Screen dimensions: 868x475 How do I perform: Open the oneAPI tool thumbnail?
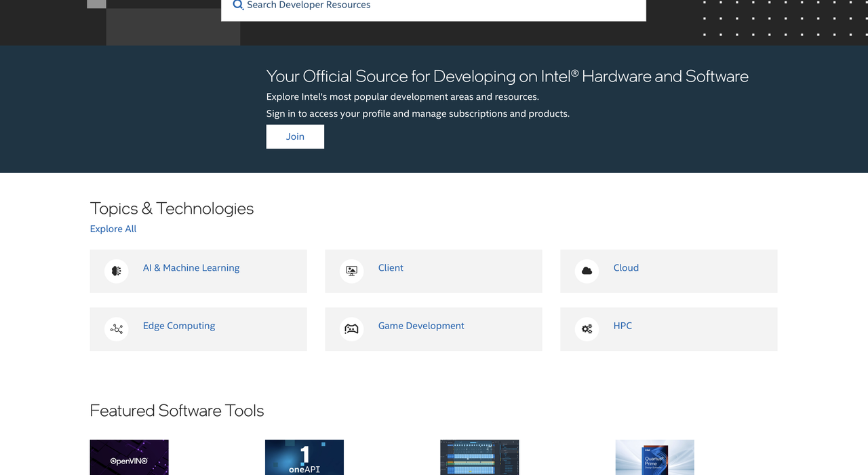coord(304,457)
